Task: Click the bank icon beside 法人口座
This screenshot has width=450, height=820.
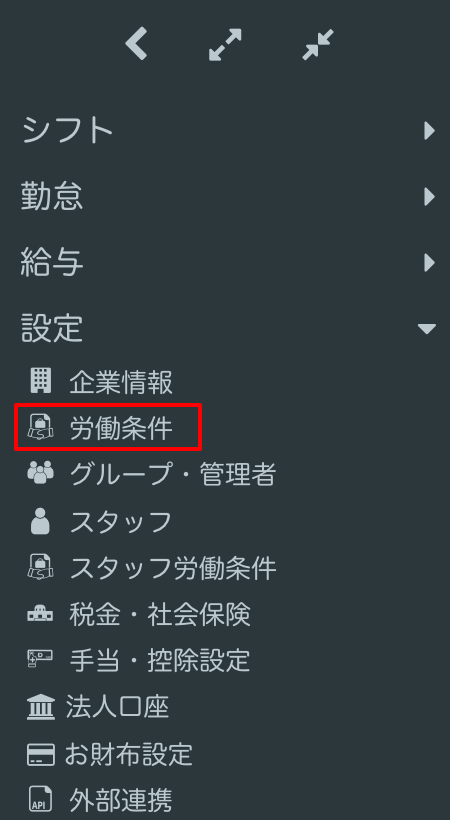Action: [40, 707]
